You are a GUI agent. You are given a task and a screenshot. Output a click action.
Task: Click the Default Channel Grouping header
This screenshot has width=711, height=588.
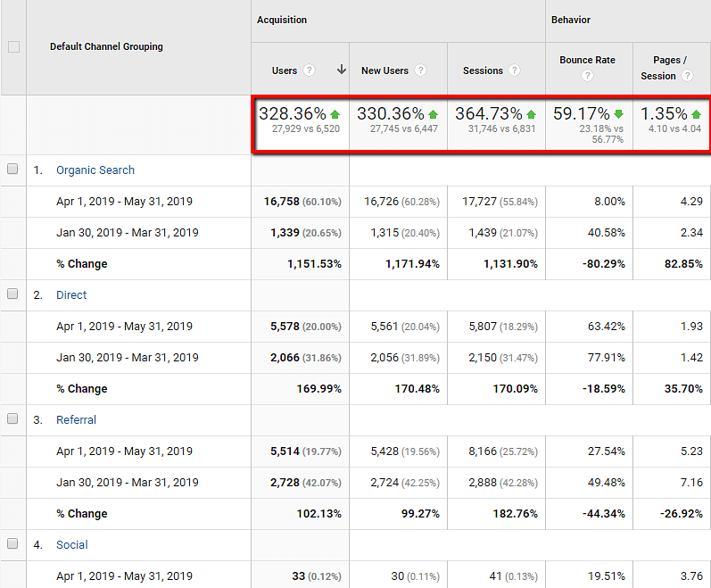tap(106, 46)
